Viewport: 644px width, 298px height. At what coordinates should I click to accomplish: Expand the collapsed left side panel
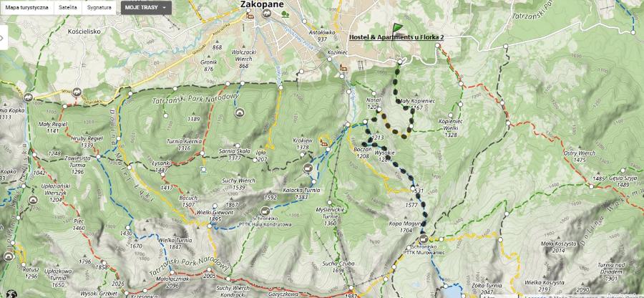coord(3,37)
